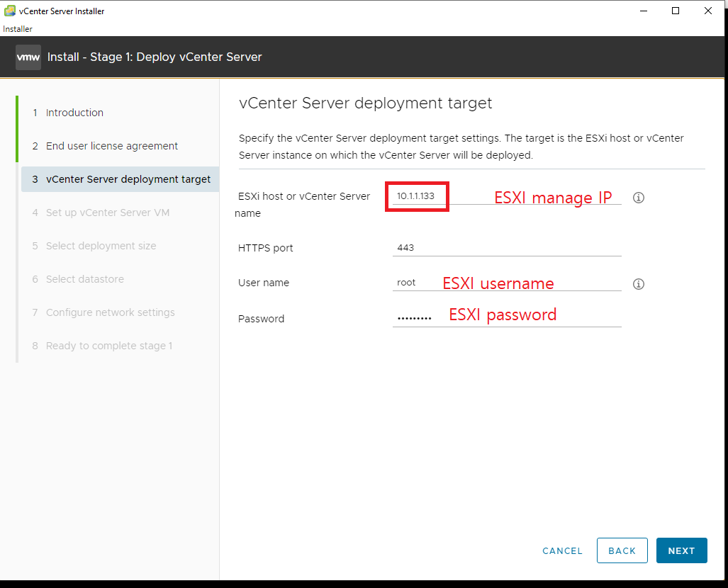The height and width of the screenshot is (588, 728).
Task: Select step 3 vCenter Server deployment target
Action: 121,179
